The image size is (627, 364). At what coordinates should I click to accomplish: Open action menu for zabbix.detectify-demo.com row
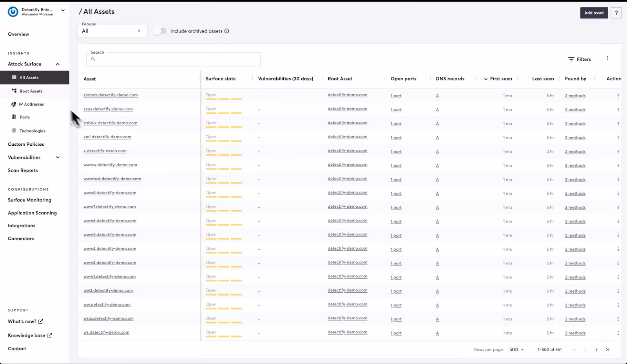pyautogui.click(x=618, y=124)
